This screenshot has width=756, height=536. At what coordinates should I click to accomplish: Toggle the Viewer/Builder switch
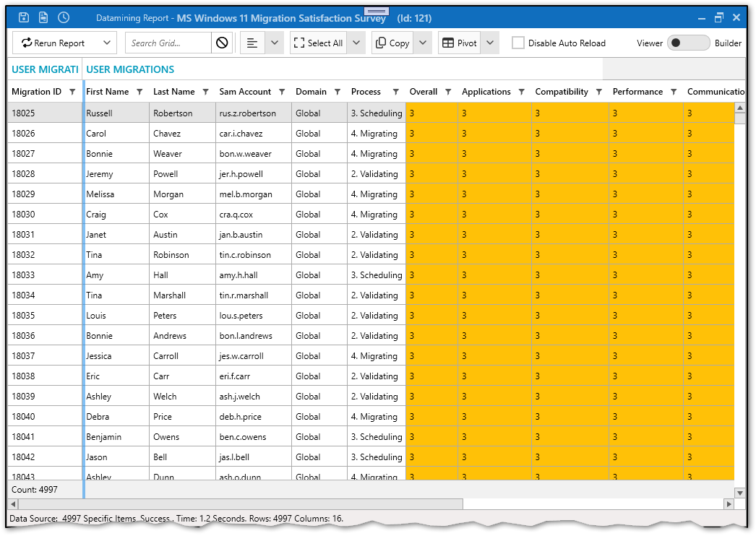(688, 43)
